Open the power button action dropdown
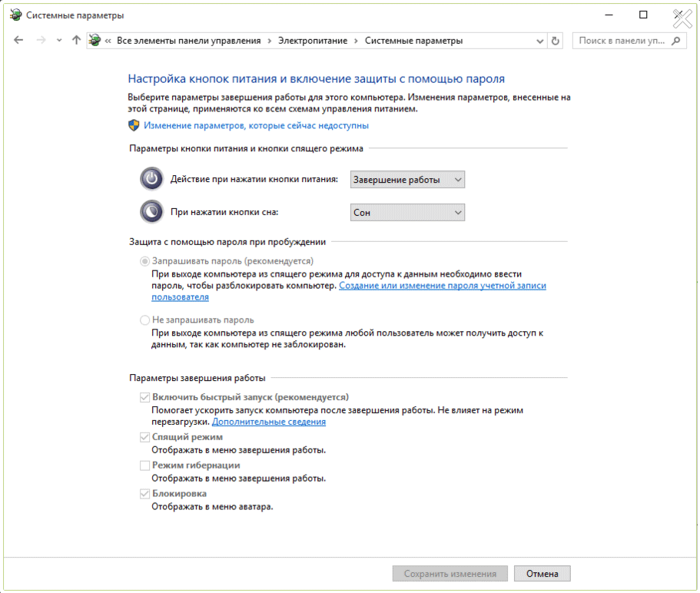 click(x=407, y=180)
